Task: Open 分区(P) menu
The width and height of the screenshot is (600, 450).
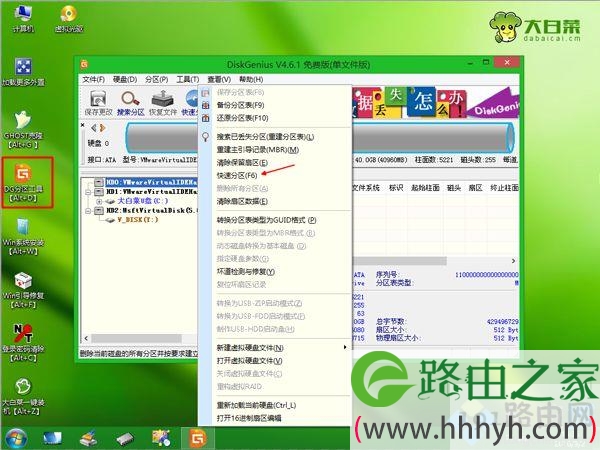Action: (x=157, y=80)
